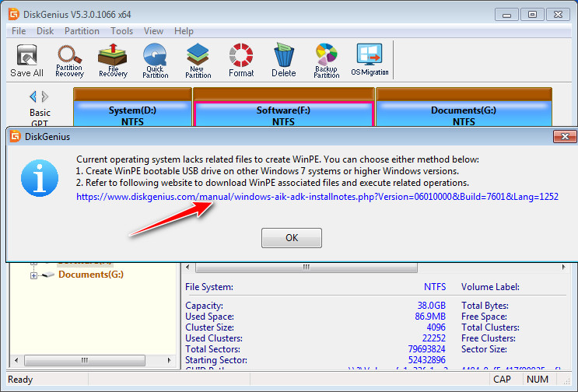Click the 38.0GB capacity value
Image resolution: width=578 pixels, height=392 pixels.
(431, 306)
